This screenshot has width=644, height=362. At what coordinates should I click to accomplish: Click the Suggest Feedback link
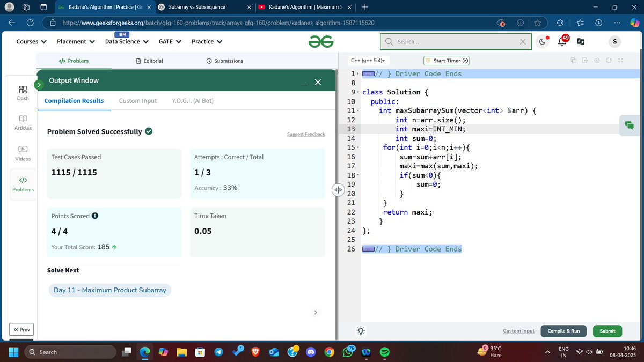coord(306,134)
